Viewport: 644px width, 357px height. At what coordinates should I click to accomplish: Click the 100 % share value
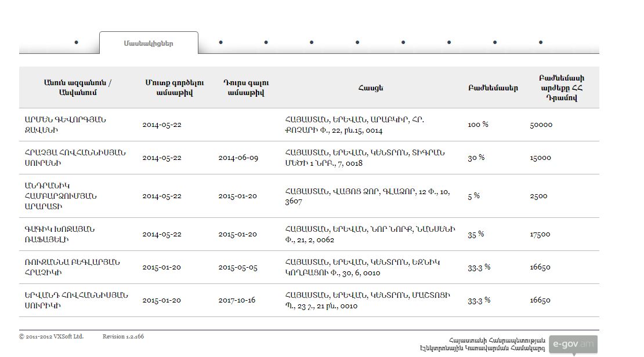click(478, 125)
